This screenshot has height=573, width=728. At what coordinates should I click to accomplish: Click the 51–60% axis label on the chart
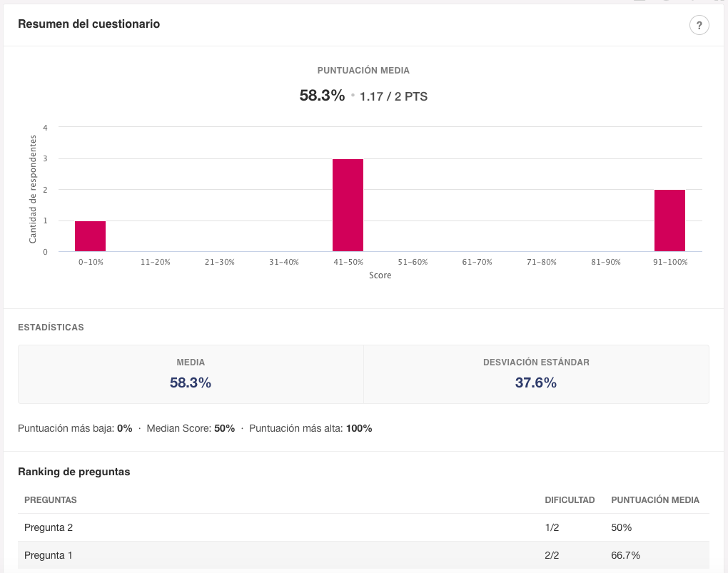pos(412,262)
